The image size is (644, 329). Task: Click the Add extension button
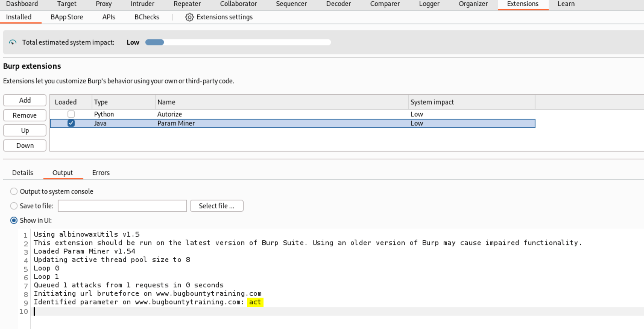click(x=25, y=100)
